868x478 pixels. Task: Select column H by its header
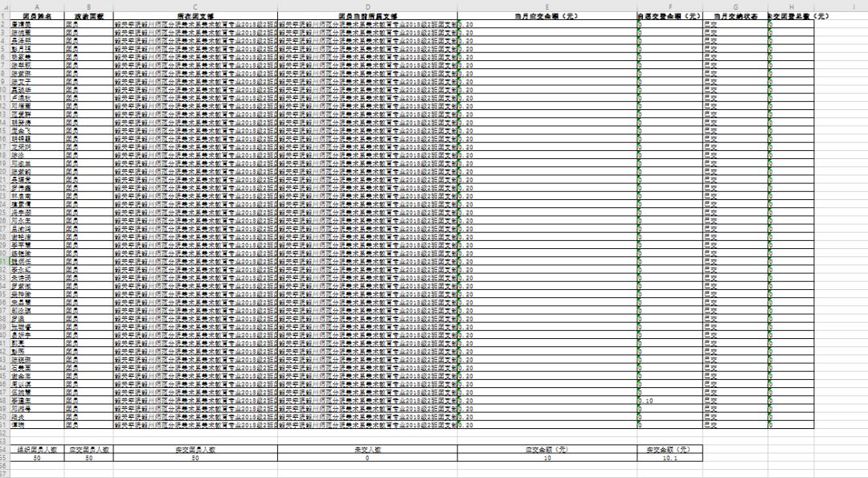click(x=791, y=6)
